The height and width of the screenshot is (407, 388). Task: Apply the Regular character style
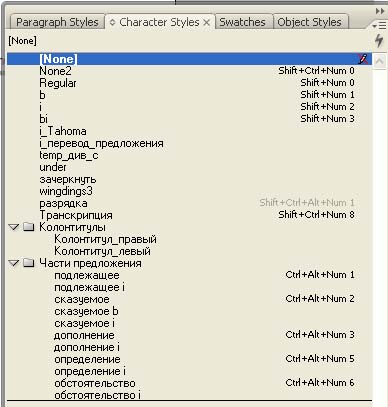point(189,83)
